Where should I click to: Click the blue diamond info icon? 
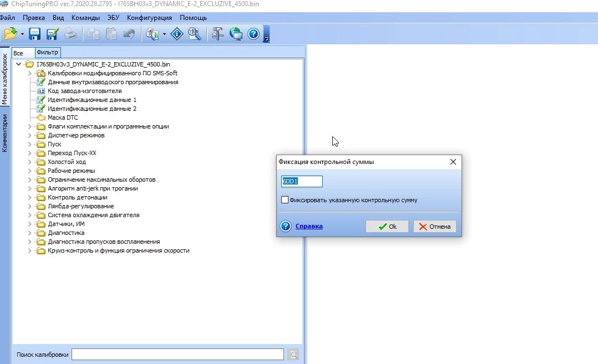pyautogui.click(x=176, y=34)
